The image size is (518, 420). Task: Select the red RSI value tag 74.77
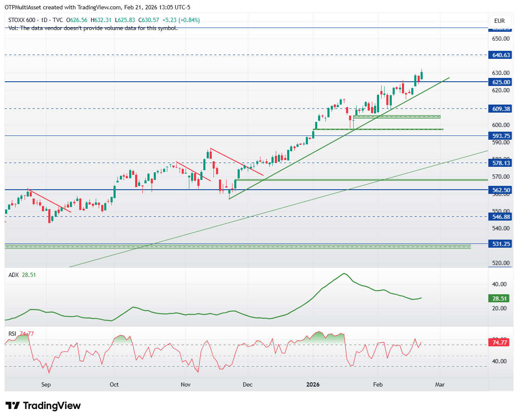click(499, 343)
